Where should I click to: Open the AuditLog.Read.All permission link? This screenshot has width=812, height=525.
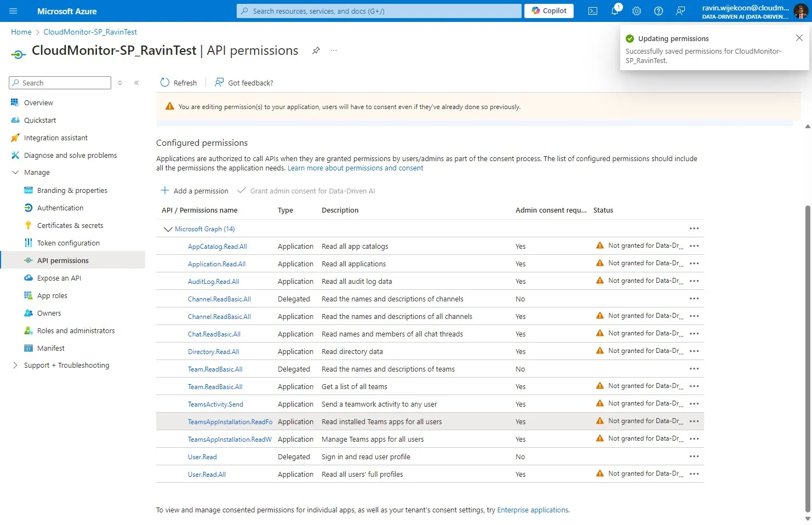[x=214, y=282]
